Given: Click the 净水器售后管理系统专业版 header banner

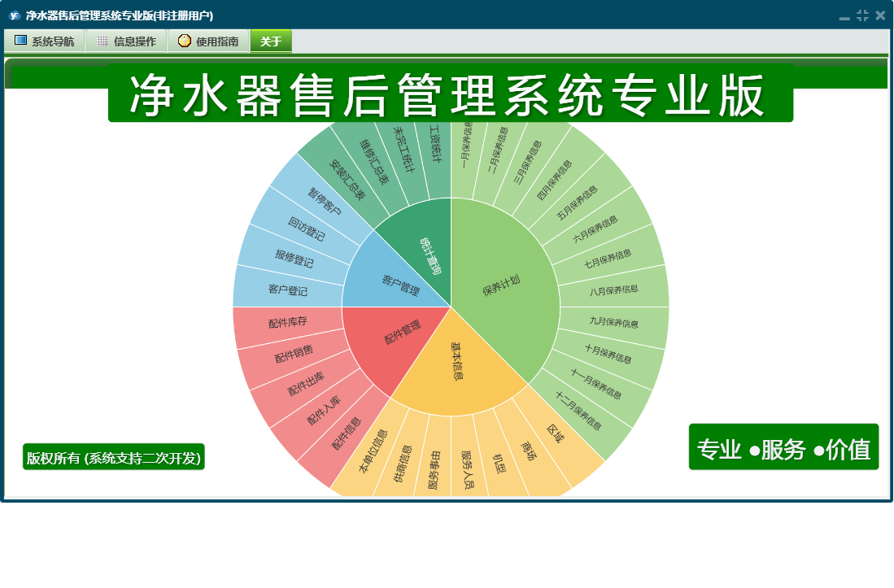Looking at the screenshot, I should (451, 94).
